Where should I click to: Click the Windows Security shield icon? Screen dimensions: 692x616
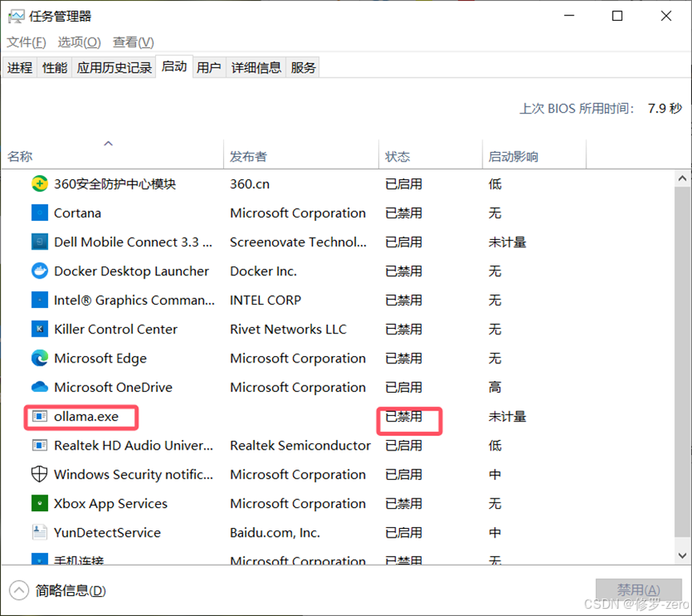(40, 474)
